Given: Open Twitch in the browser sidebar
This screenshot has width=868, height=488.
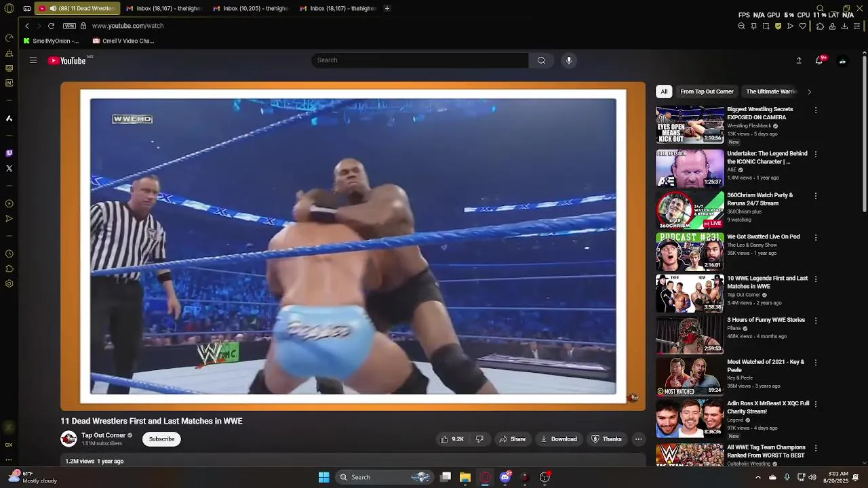Looking at the screenshot, I should 9,154.
